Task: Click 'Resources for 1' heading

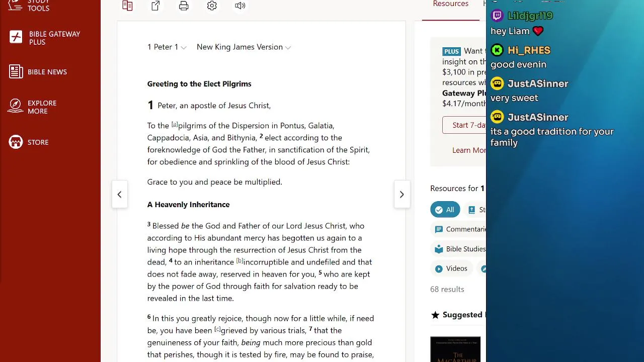Action: pyautogui.click(x=457, y=188)
